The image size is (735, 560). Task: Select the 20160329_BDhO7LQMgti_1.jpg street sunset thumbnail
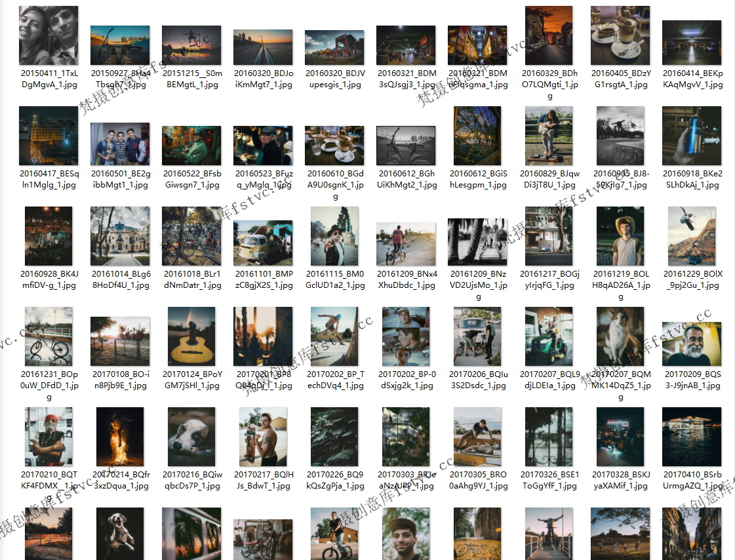coord(549,35)
